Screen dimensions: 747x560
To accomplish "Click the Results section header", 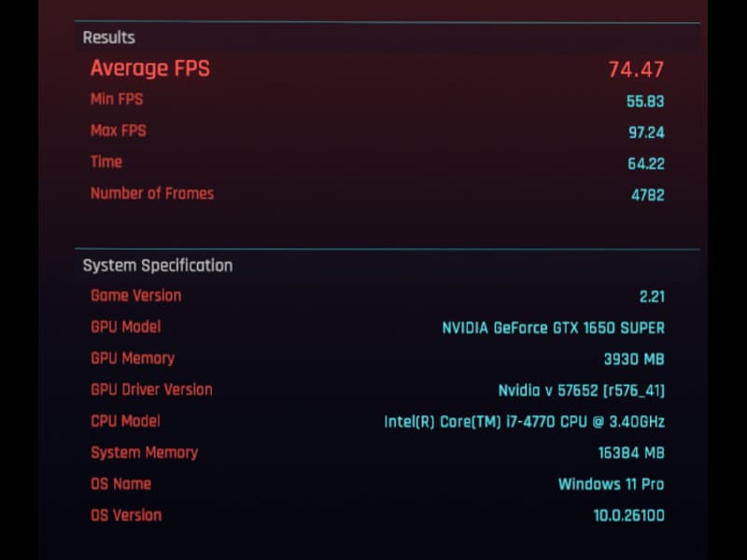I will click(x=109, y=37).
